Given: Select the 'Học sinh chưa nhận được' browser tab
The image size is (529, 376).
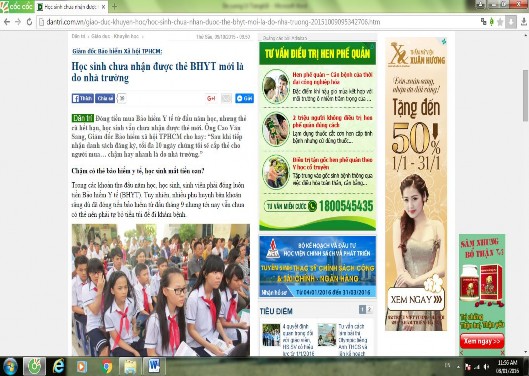Looking at the screenshot, I should (72, 7).
